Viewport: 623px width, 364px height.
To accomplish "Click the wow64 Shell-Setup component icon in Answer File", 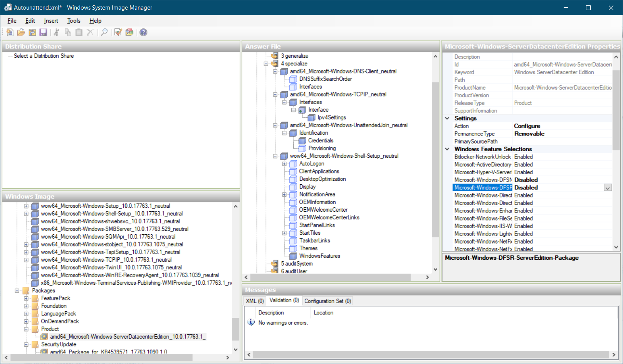I will [284, 156].
